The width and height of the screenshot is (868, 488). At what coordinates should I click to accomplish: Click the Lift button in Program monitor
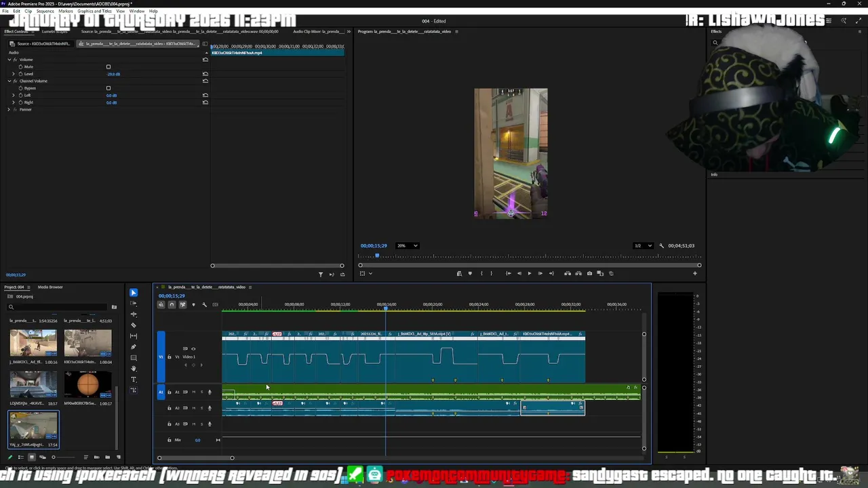(568, 273)
